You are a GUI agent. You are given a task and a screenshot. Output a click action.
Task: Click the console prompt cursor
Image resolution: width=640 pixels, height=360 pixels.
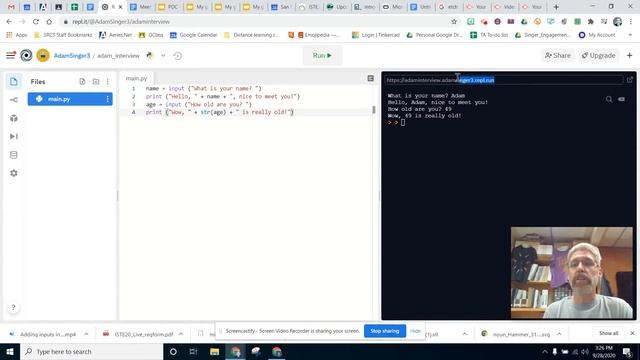(403, 122)
